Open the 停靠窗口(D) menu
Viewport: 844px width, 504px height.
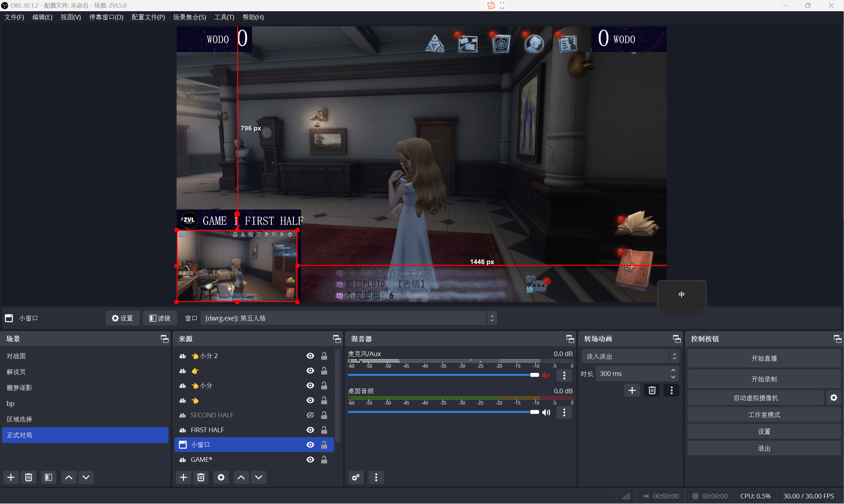point(106,17)
